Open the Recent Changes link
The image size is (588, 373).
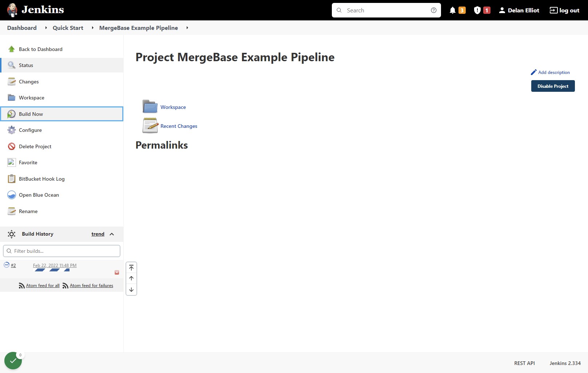179,126
